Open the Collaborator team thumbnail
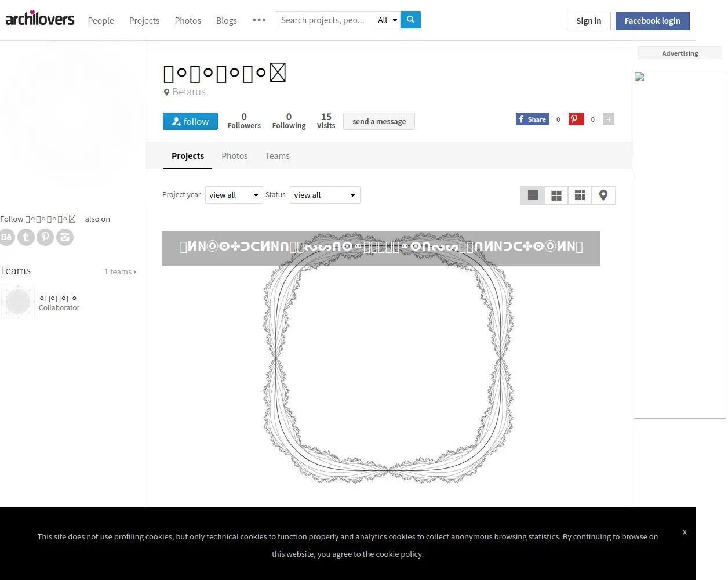Image resolution: width=728 pixels, height=580 pixels. click(x=18, y=302)
